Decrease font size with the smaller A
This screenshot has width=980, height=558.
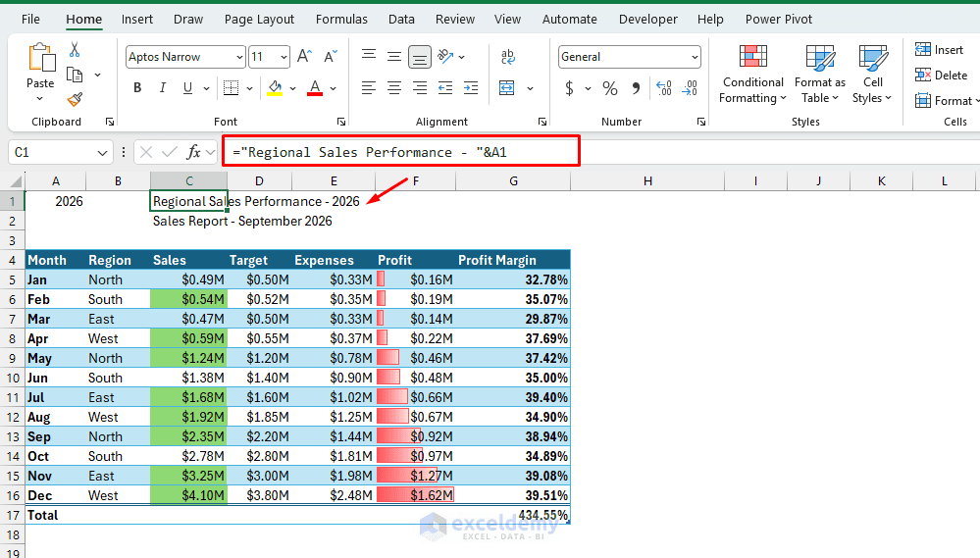click(331, 56)
